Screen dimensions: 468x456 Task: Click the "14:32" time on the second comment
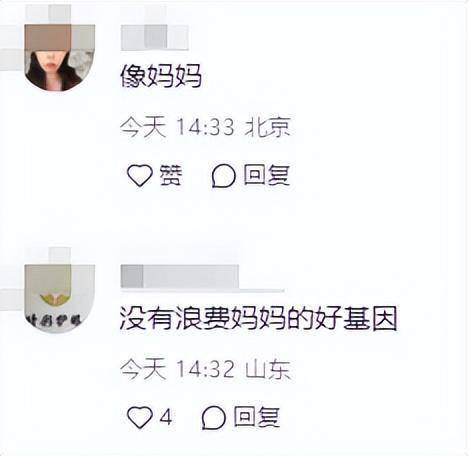[205, 369]
